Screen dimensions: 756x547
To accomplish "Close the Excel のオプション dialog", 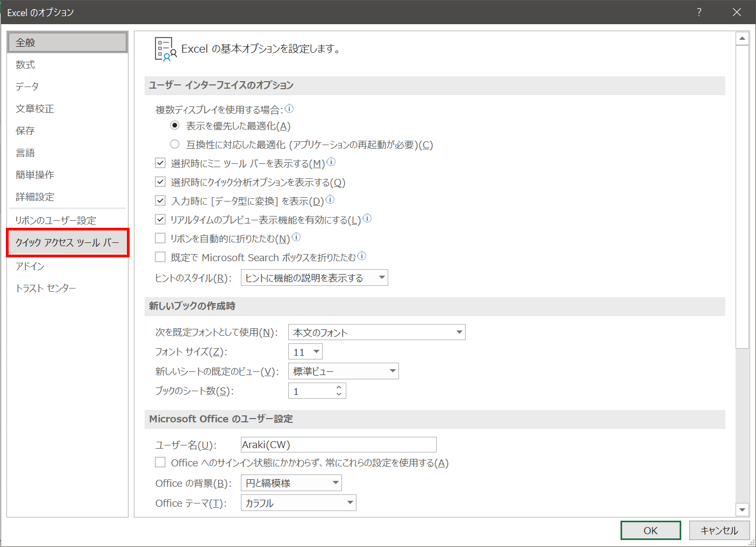I will tap(737, 12).
